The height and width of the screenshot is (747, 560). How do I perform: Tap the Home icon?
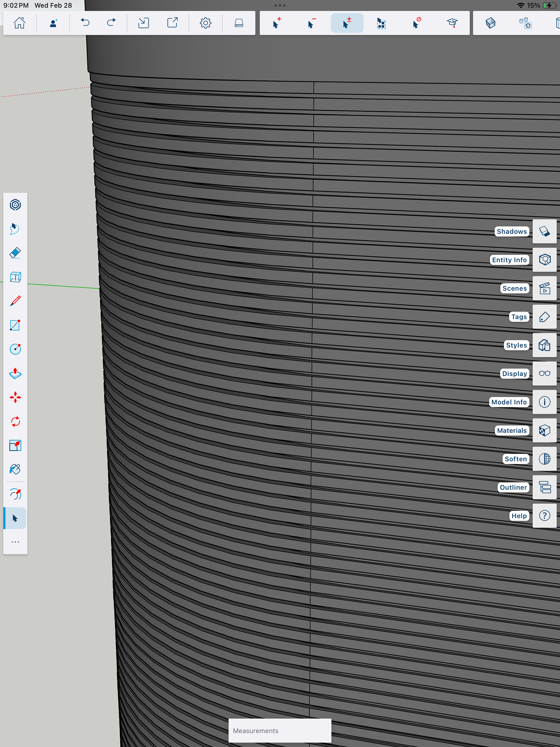[x=19, y=23]
